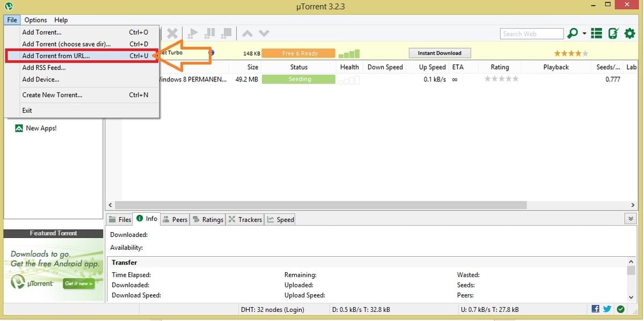Choose Add Torrent... menu entry
The image size is (644, 321).
pos(82,32)
